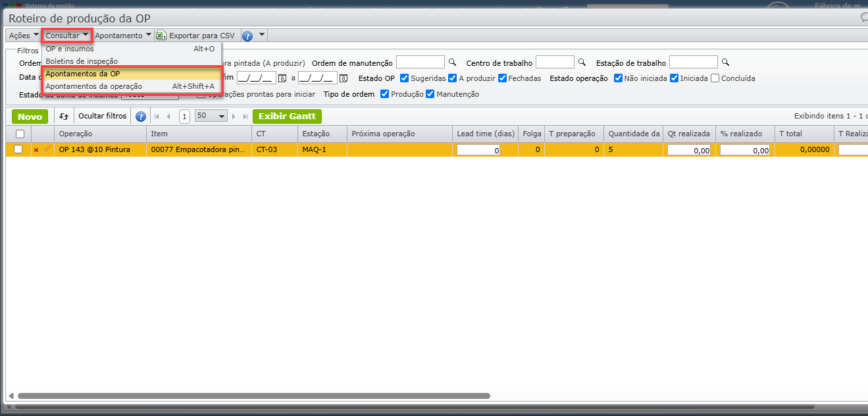The width and height of the screenshot is (868, 416).
Task: Click the refresh icon beside Novo
Action: coord(64,117)
